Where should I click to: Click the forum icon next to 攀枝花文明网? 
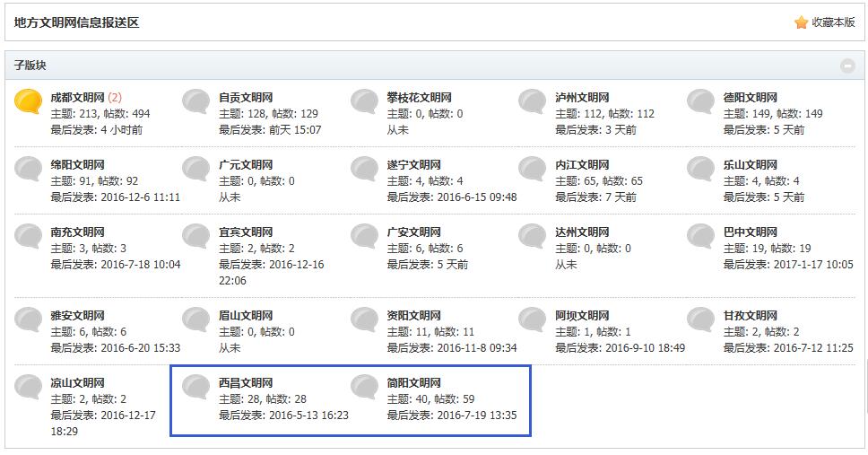[x=364, y=101]
